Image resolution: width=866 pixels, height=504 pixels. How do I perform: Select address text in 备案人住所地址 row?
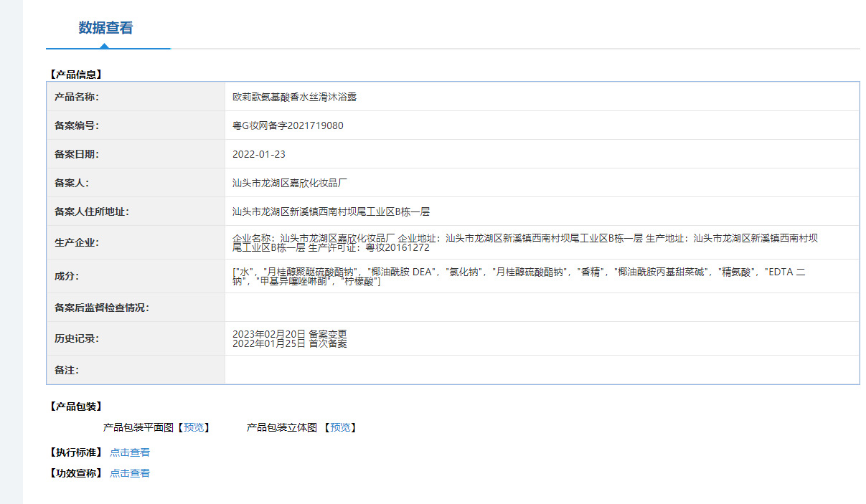click(331, 211)
